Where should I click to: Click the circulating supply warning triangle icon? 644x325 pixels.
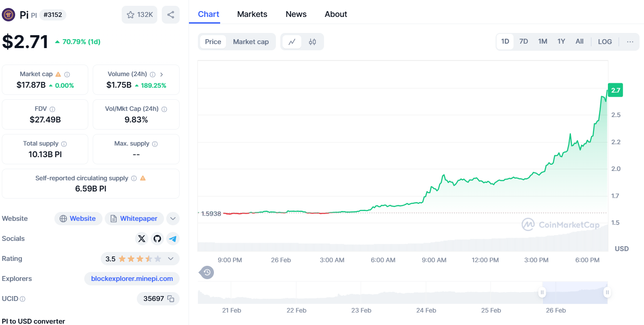click(x=143, y=178)
